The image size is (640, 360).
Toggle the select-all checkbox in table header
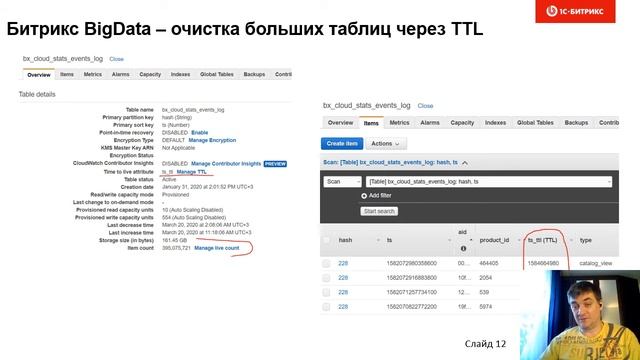[327, 240]
